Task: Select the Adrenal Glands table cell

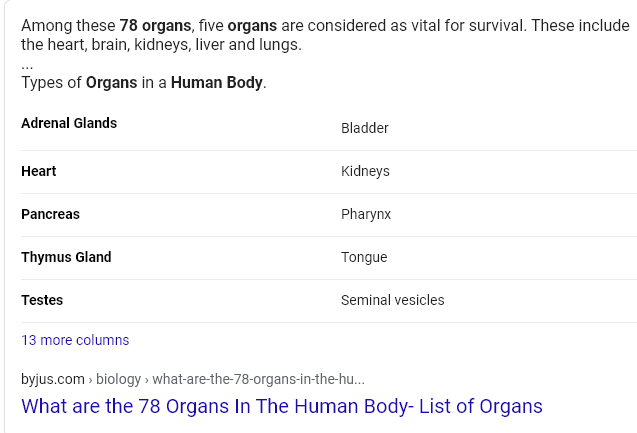Action: (x=69, y=123)
